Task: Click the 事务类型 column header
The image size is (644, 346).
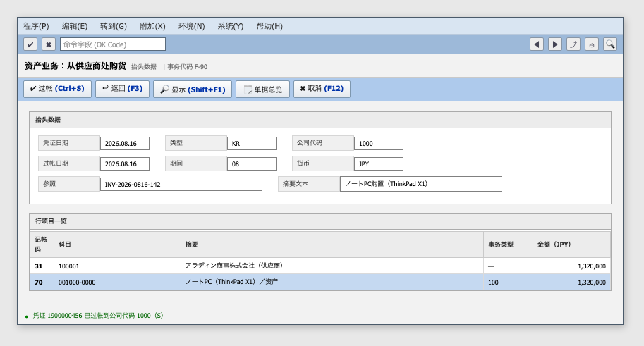Action: [508, 245]
